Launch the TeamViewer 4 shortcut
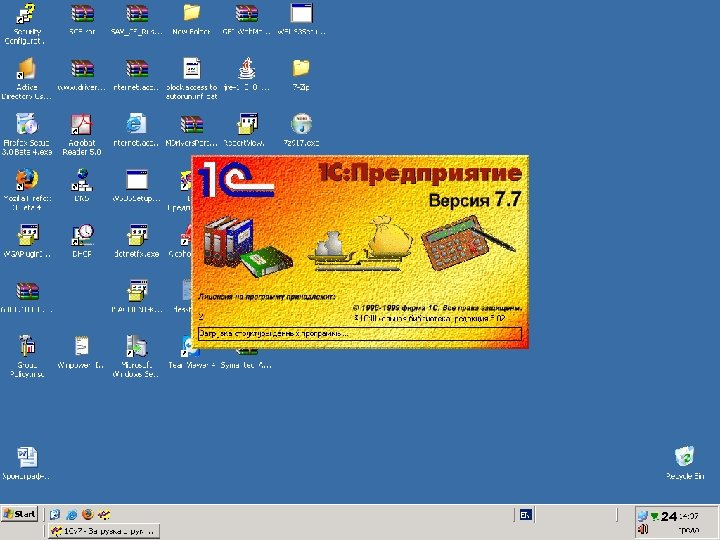Viewport: 720px width, 540px height. [187, 347]
